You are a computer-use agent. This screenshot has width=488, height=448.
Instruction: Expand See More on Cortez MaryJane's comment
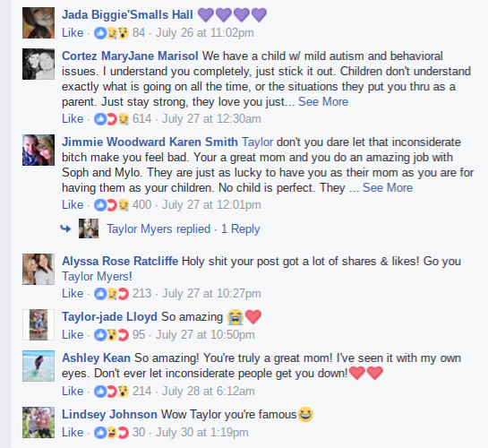(323, 102)
